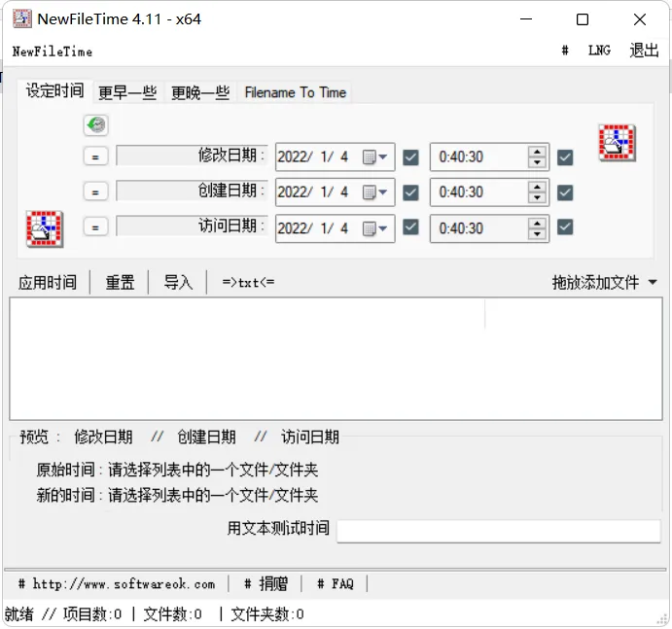Image resolution: width=672 pixels, height=629 pixels.
Task: Click the 原始时间 preview line
Action: [177, 470]
